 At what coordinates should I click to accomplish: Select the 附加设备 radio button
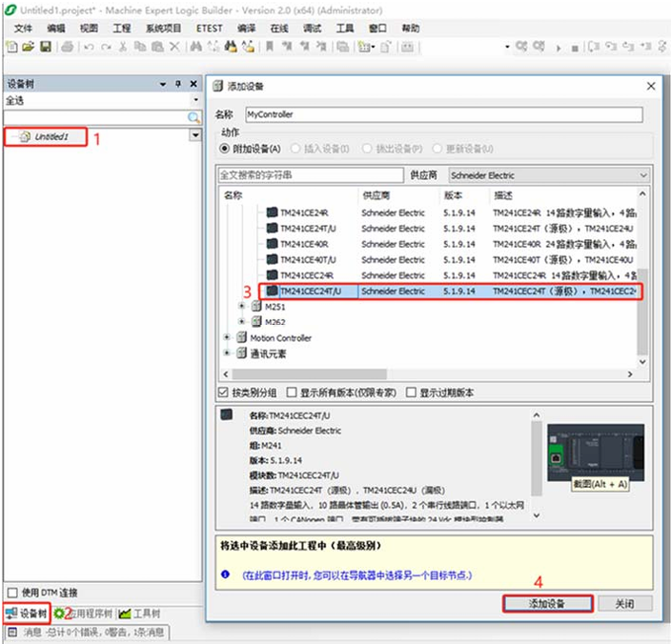point(225,149)
